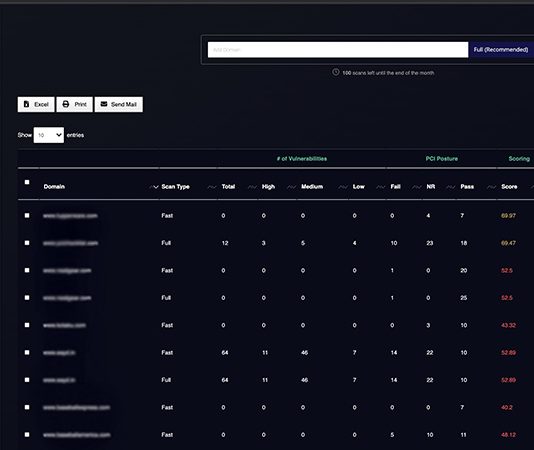Click the Excel file icon
The height and width of the screenshot is (450, 534).
tap(26, 104)
